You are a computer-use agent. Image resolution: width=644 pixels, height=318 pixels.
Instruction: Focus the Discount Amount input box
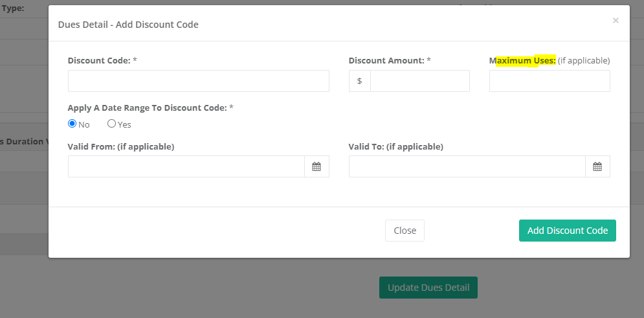pyautogui.click(x=419, y=81)
